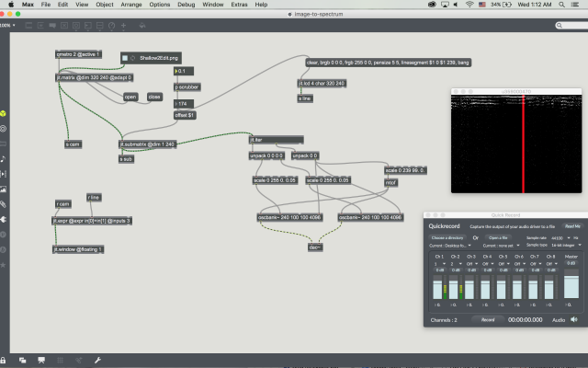
Task: Select the jit.submatrix @dim 1 240 object
Action: [x=147, y=144]
